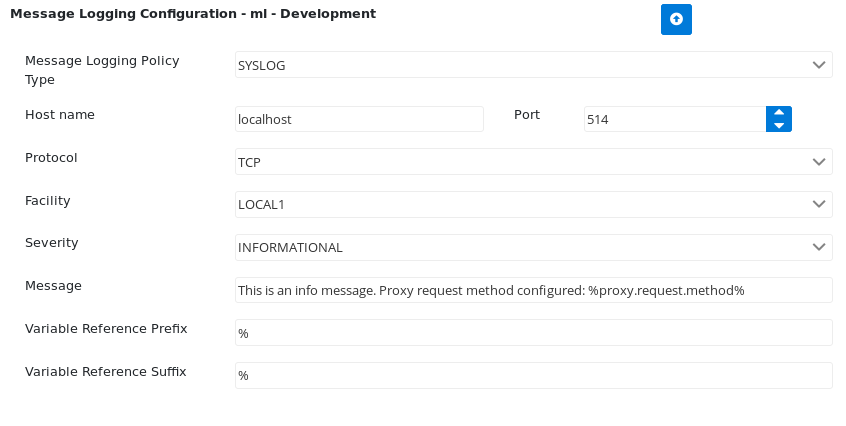Click chevron arrow on Facility dropdown
This screenshot has height=426, width=846.
pos(818,204)
